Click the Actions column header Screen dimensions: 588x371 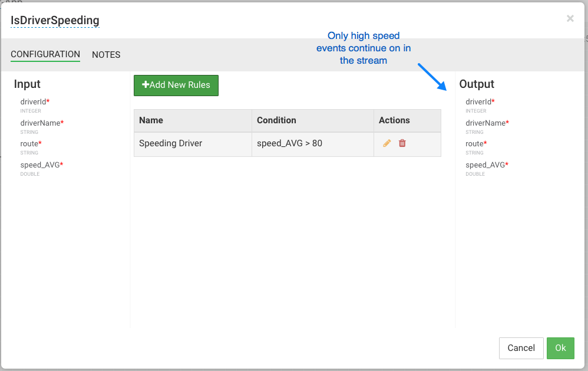tap(394, 120)
